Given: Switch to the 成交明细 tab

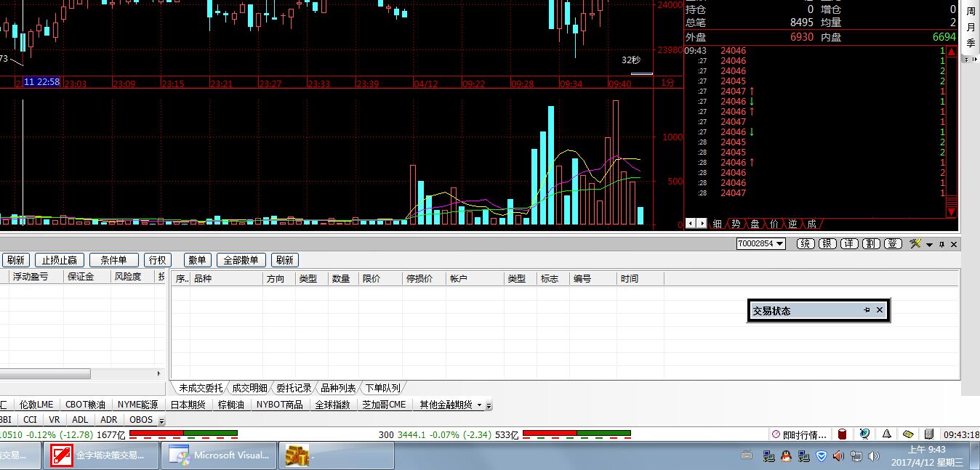Looking at the screenshot, I should tap(249, 388).
